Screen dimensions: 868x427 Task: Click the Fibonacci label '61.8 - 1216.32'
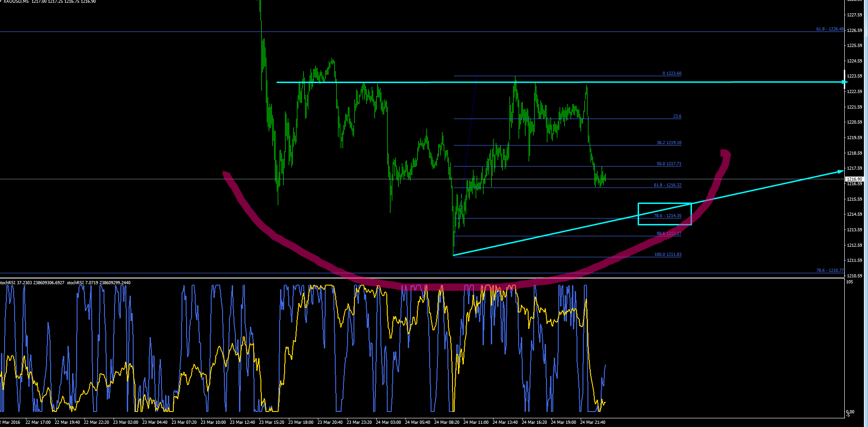(668, 185)
